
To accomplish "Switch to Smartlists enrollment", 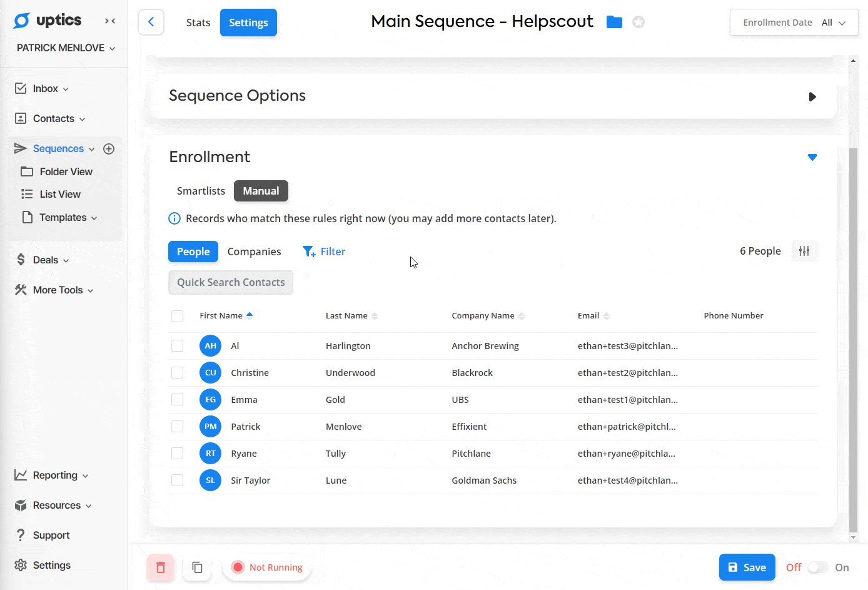I will [201, 191].
